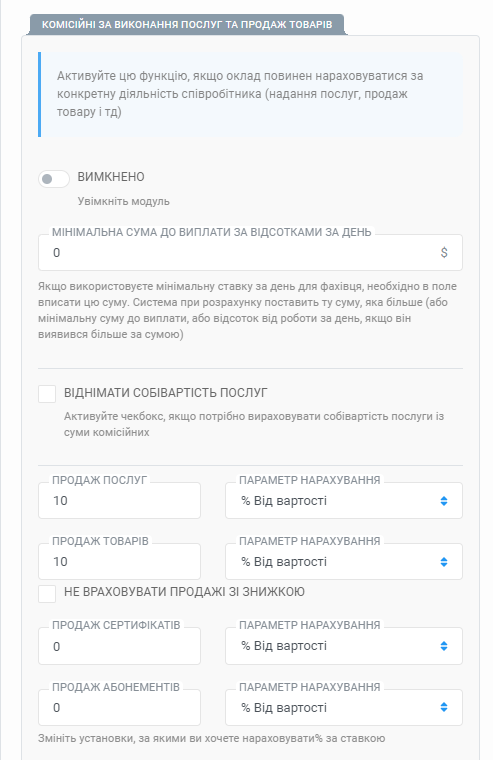This screenshot has height=760, width=493.
Task: Enable the ВИМКНЕНО module toggle switch
Action: point(54,179)
